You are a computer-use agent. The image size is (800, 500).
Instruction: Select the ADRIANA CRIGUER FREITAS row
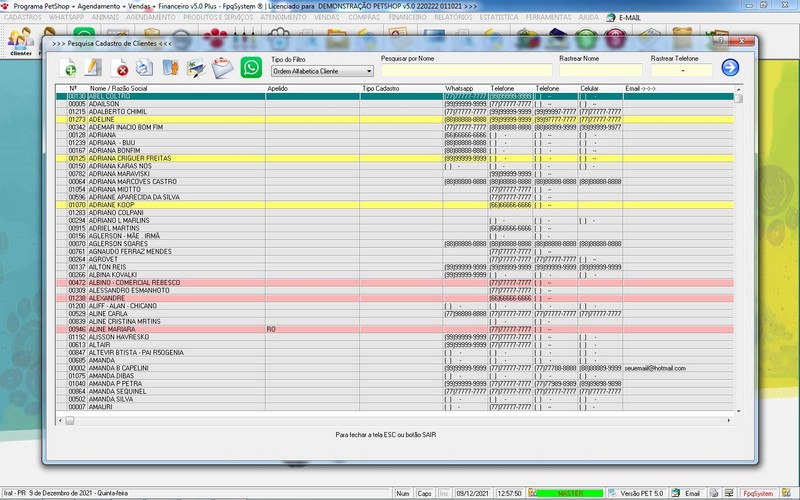[x=394, y=158]
